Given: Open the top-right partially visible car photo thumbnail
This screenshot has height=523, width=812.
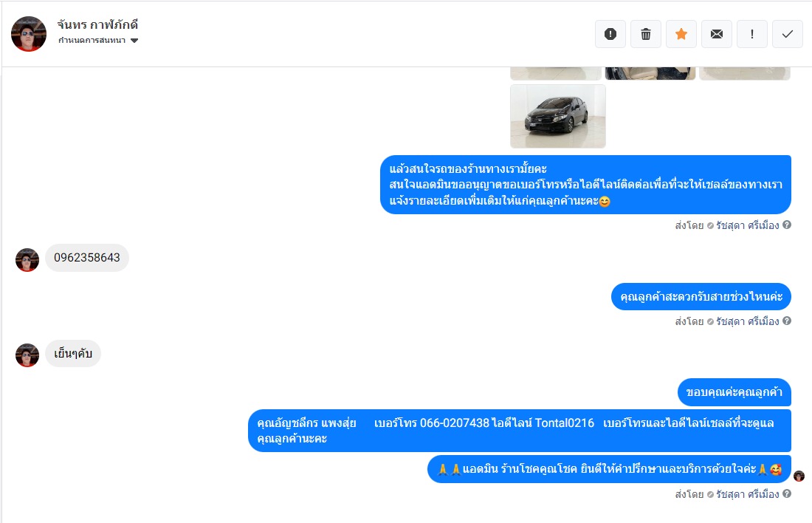Looking at the screenshot, I should [x=745, y=74].
